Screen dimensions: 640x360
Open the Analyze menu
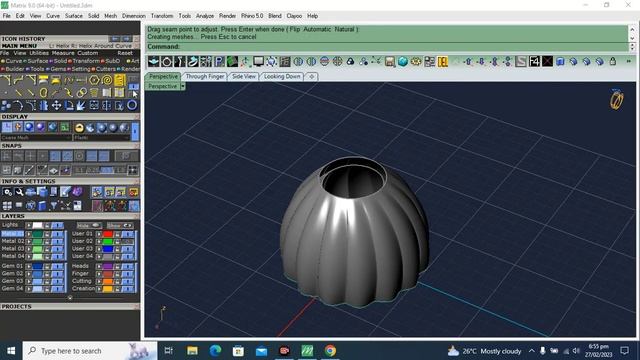pos(205,16)
